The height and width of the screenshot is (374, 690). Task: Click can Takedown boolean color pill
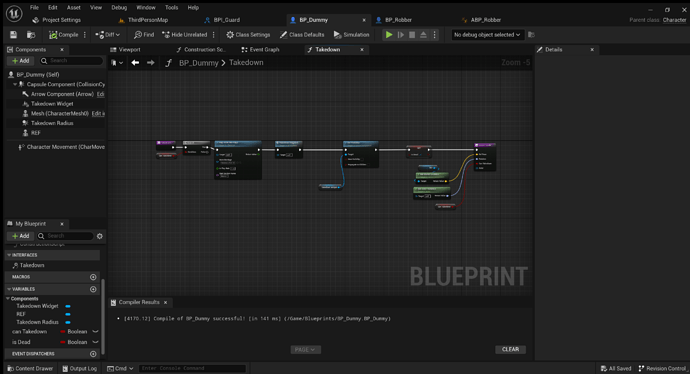click(63, 332)
